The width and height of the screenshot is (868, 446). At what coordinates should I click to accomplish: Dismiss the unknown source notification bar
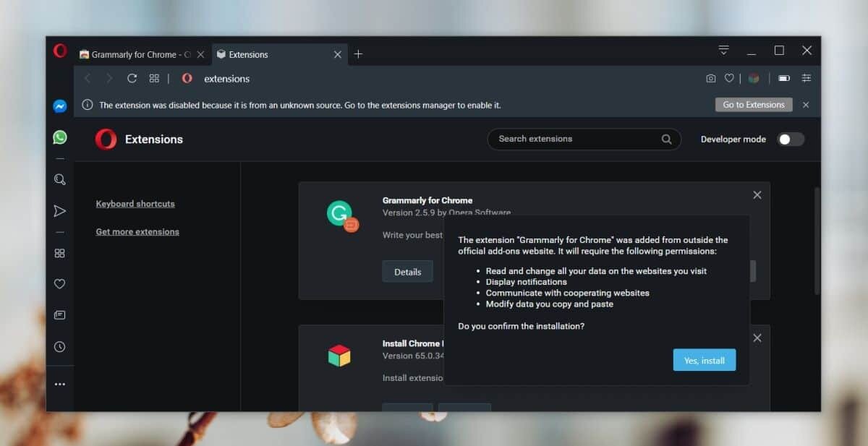[x=806, y=105]
